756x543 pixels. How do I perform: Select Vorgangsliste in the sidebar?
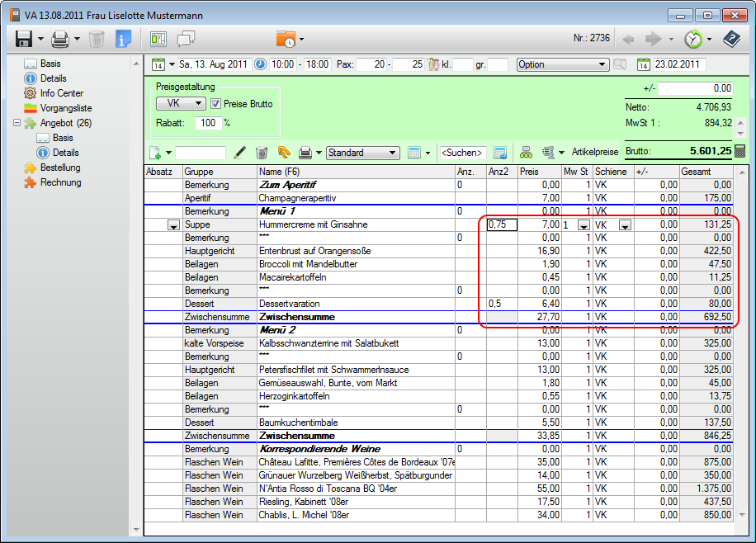[x=66, y=108]
